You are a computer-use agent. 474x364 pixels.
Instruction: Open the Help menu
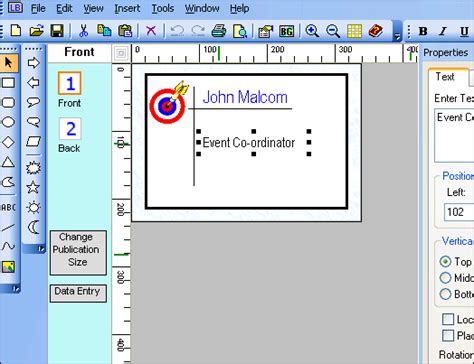click(239, 9)
